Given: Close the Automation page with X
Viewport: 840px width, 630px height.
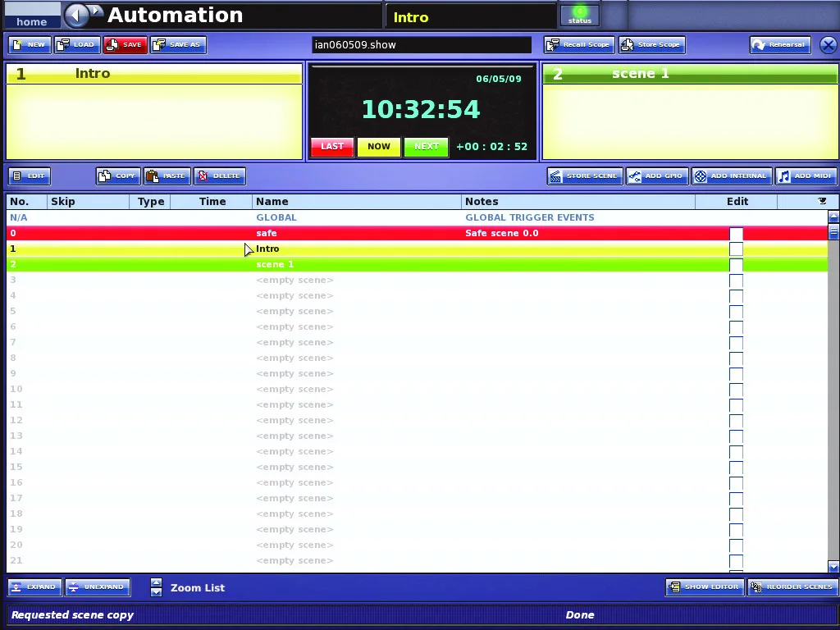Looking at the screenshot, I should click(x=828, y=45).
